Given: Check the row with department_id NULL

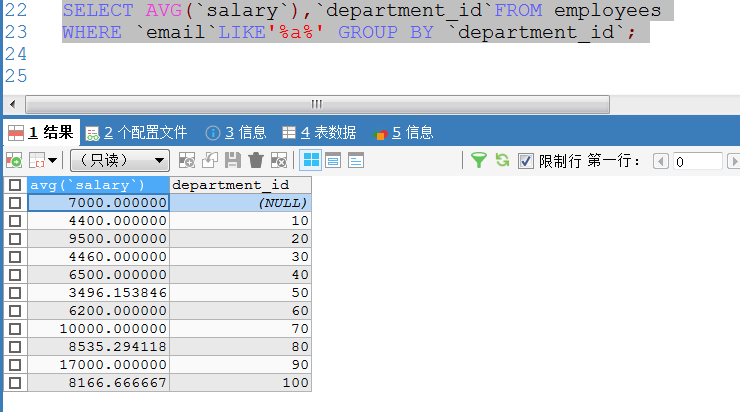Looking at the screenshot, I should click(x=15, y=203).
